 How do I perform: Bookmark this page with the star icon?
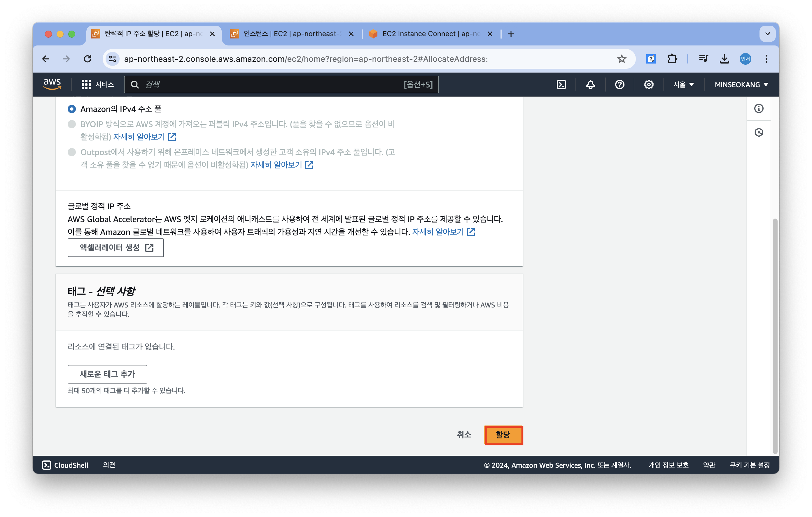(622, 59)
